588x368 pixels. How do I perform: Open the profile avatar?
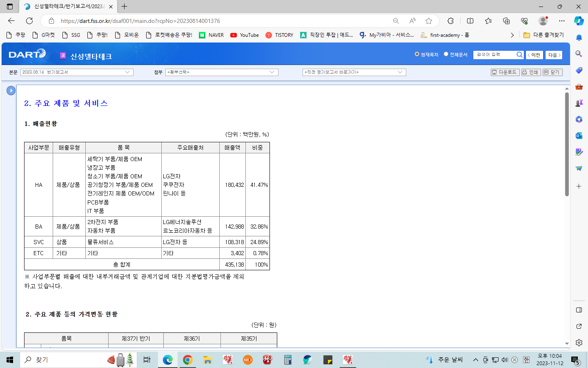coord(543,21)
